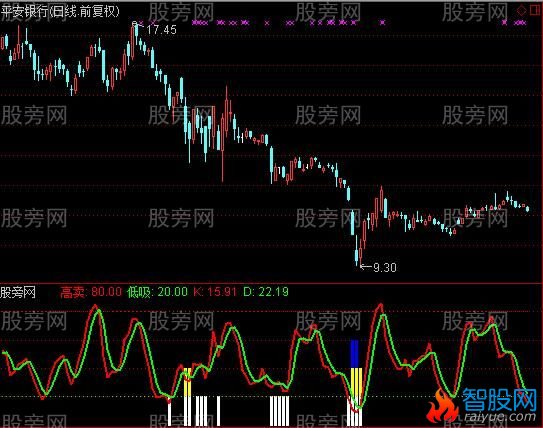Click the 17.45 high price label
This screenshot has width=543, height=428.
pyautogui.click(x=161, y=30)
